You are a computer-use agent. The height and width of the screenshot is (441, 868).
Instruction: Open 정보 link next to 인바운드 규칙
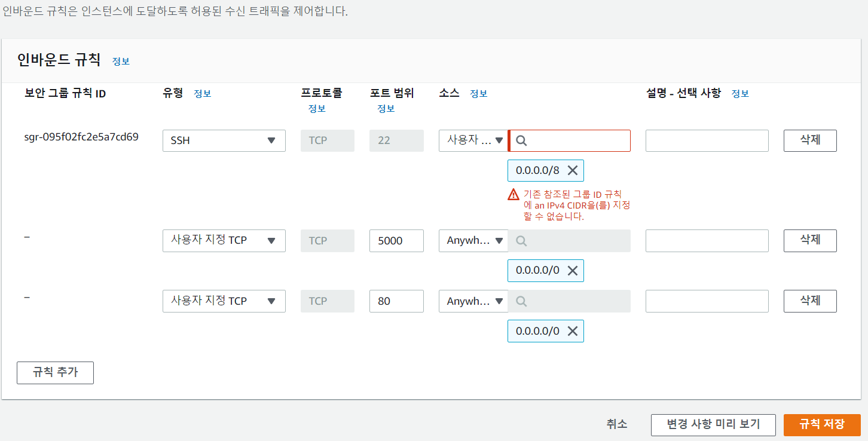click(121, 61)
